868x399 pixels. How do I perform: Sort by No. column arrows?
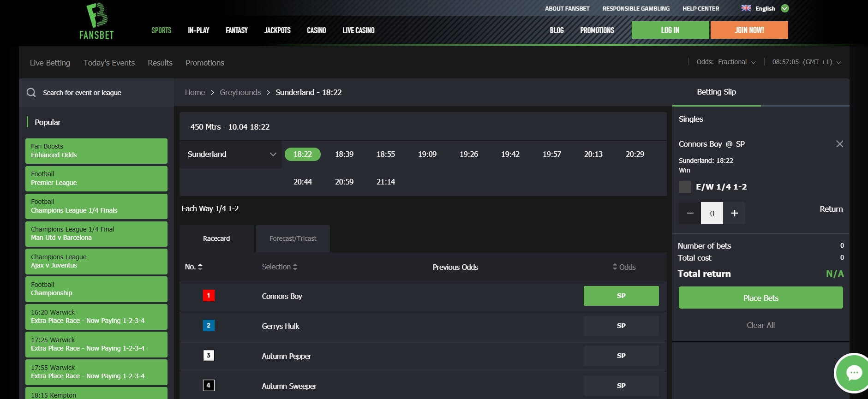click(x=200, y=267)
